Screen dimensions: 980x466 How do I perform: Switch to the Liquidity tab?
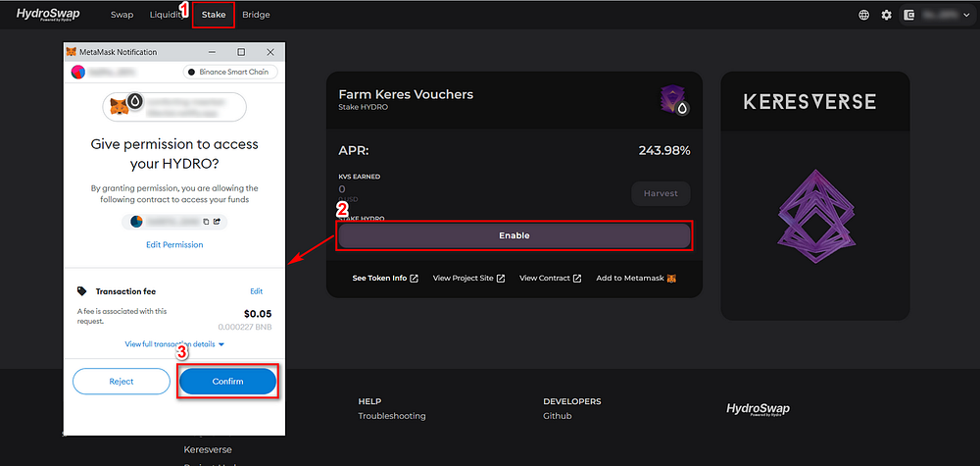(167, 15)
